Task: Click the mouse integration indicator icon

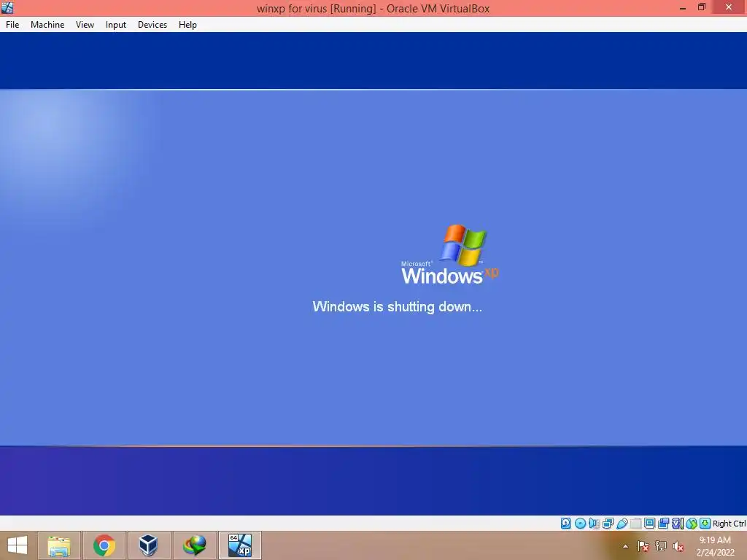Action: [692, 524]
